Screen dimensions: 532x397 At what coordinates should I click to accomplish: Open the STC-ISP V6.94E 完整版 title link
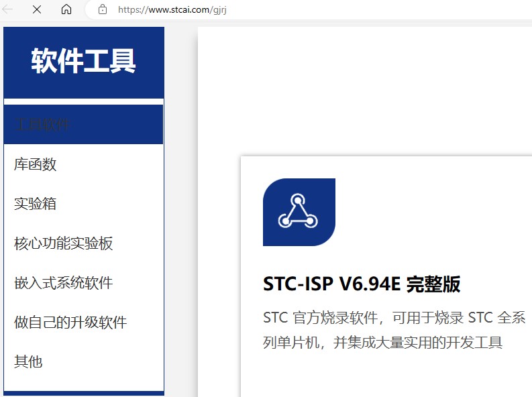click(362, 284)
